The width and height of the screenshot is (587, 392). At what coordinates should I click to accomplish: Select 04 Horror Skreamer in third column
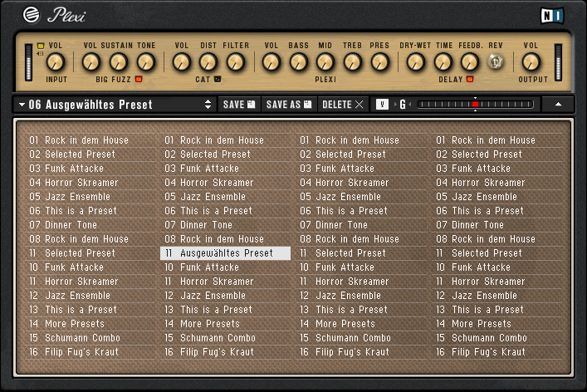pyautogui.click(x=361, y=183)
